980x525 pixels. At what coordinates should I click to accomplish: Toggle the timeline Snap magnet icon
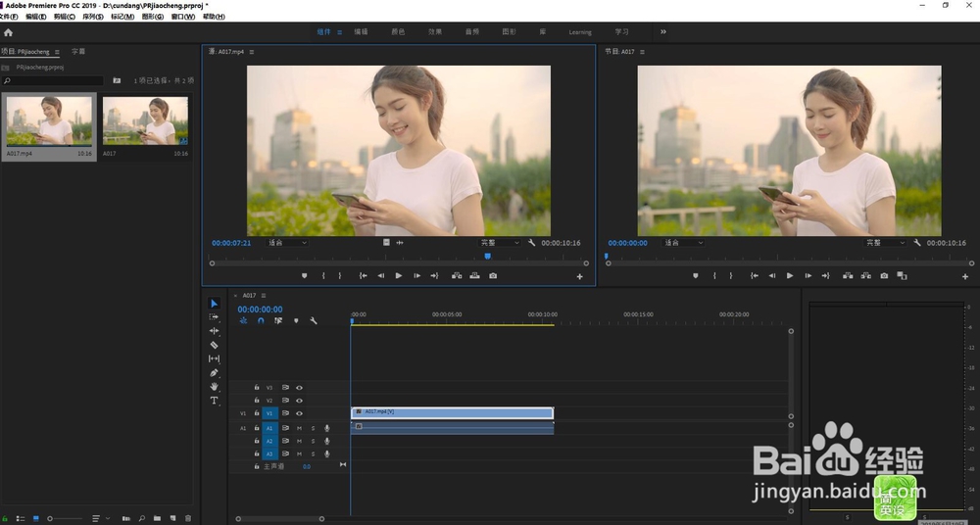pyautogui.click(x=261, y=320)
